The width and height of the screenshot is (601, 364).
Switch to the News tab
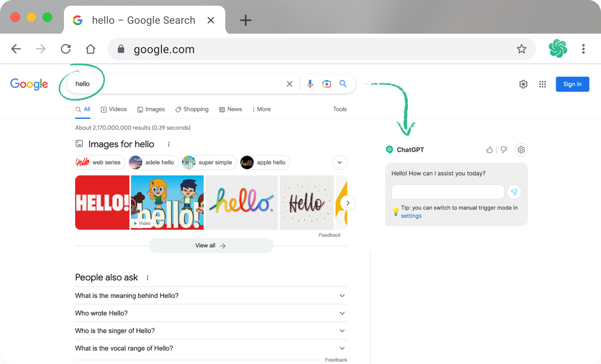coord(230,109)
